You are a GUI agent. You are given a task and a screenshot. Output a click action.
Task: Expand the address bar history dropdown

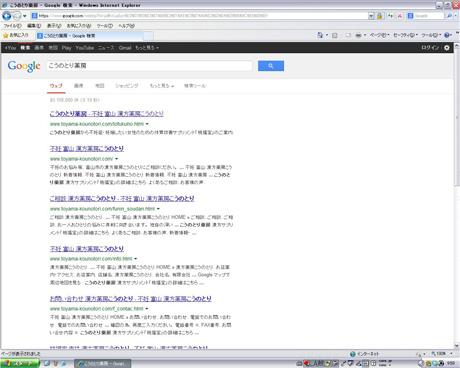[371, 16]
